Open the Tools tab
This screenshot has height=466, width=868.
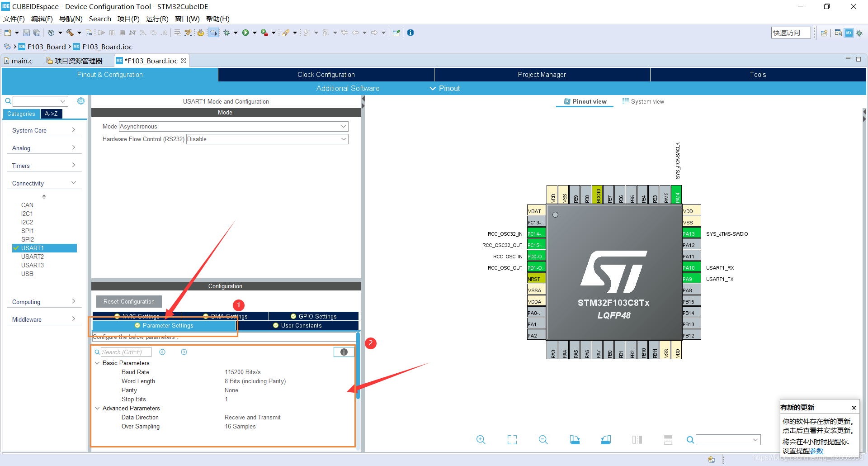[x=758, y=75]
